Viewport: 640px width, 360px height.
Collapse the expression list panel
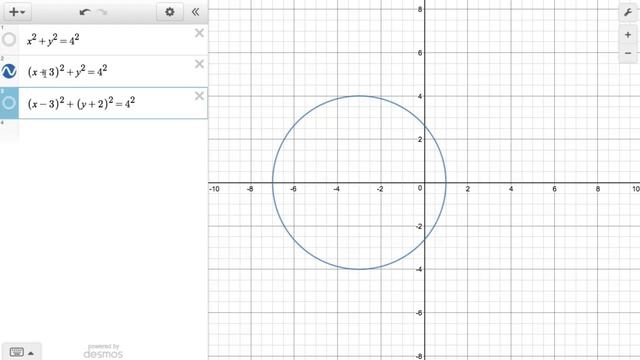pyautogui.click(x=196, y=12)
